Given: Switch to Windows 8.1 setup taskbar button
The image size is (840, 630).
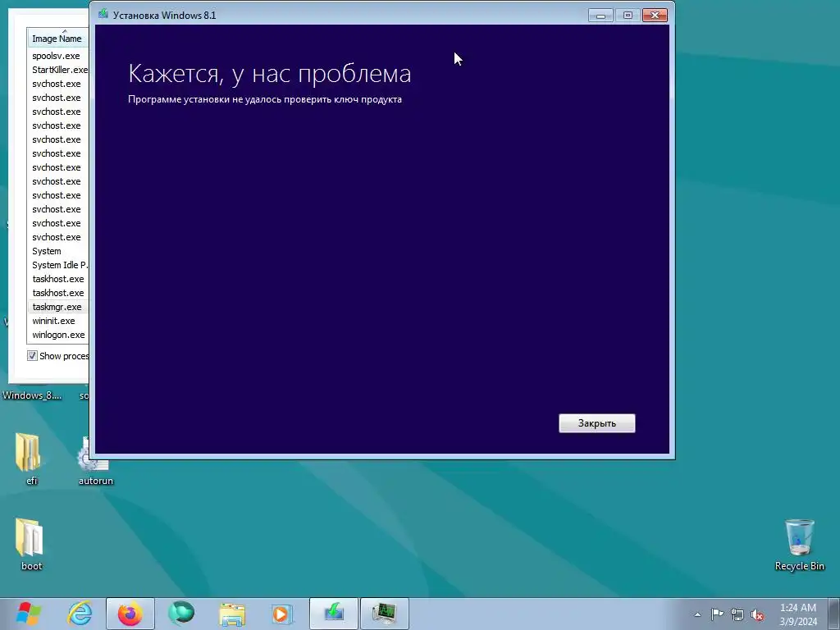Looking at the screenshot, I should pos(333,614).
